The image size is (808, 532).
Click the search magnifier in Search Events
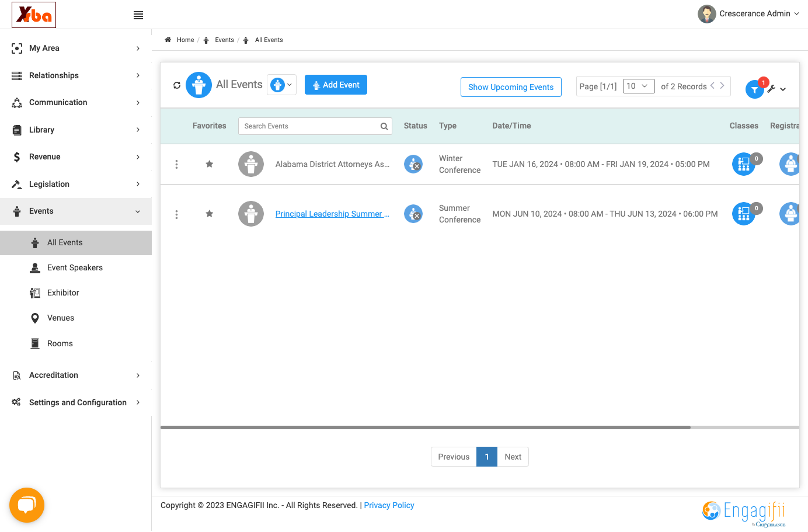coord(384,126)
